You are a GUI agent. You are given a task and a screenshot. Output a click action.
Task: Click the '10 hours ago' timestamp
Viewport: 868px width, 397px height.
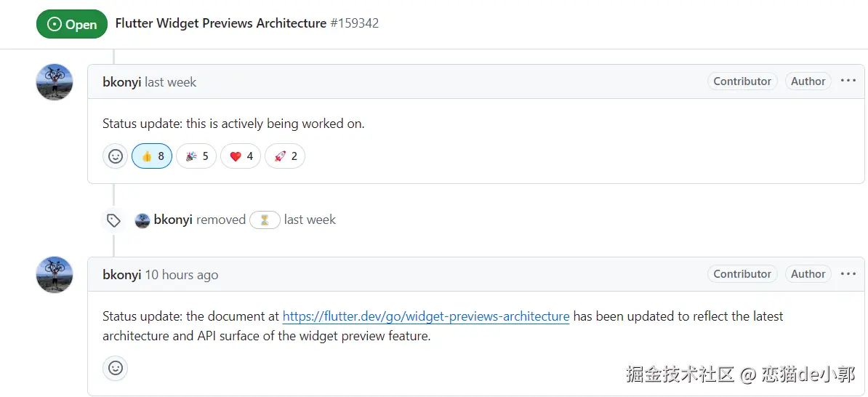[181, 275]
